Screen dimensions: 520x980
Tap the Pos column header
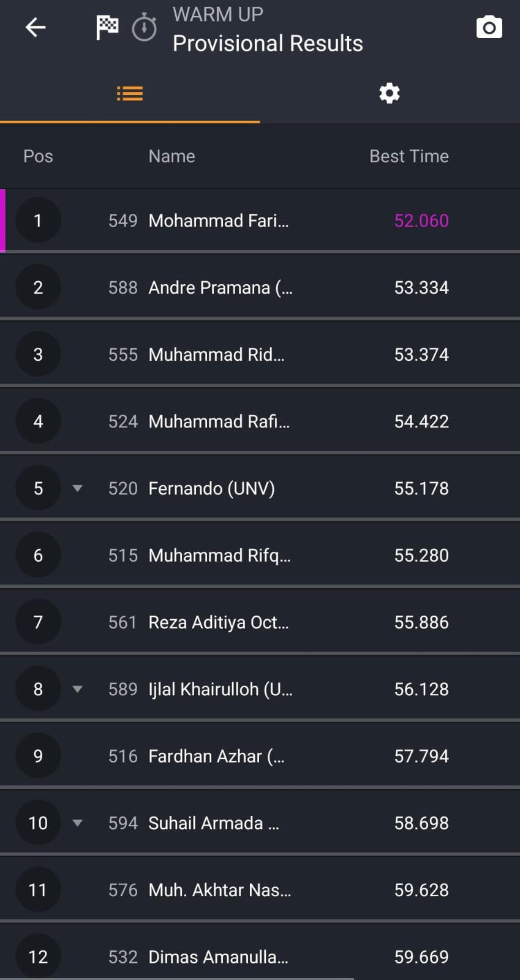tap(38, 156)
